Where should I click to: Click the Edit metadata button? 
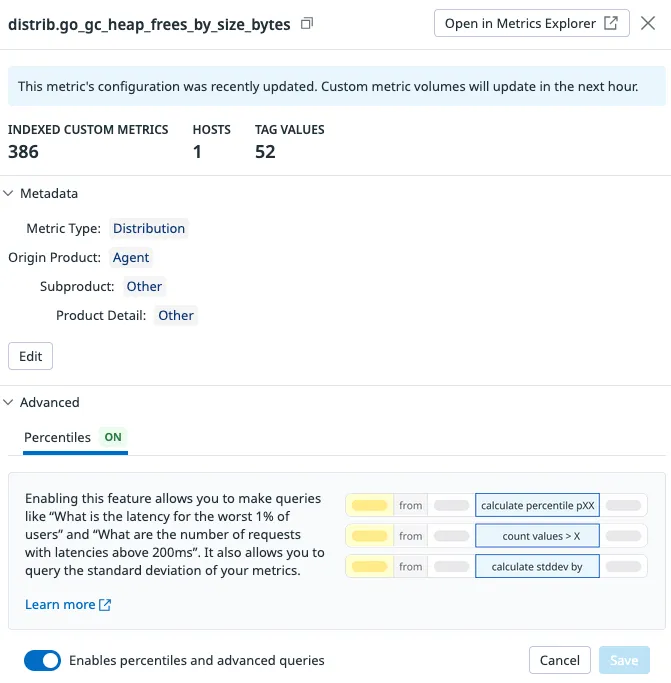point(30,356)
